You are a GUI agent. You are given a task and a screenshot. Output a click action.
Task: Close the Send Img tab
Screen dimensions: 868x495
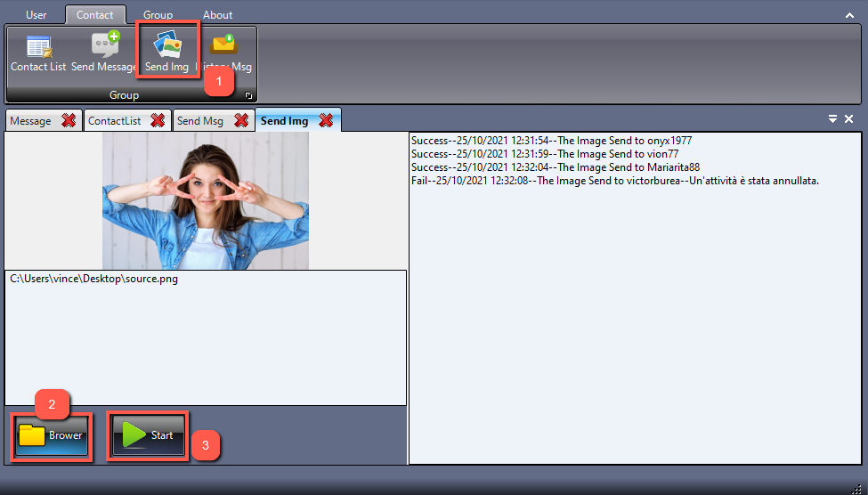326,121
